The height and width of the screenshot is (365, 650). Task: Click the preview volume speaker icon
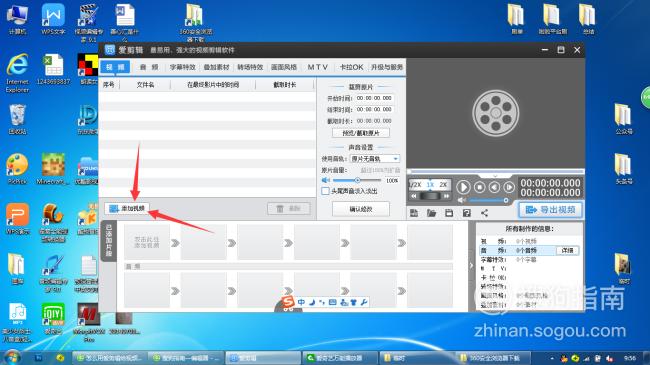click(x=462, y=200)
